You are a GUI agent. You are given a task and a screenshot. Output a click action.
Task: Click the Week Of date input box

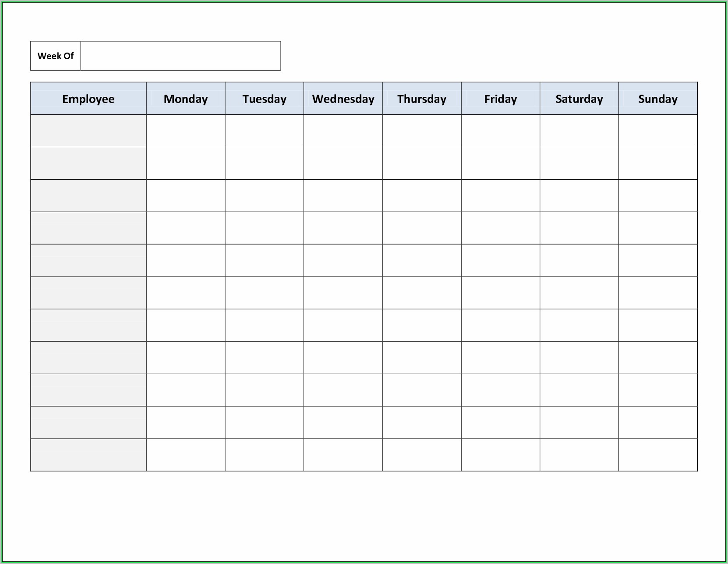(180, 56)
